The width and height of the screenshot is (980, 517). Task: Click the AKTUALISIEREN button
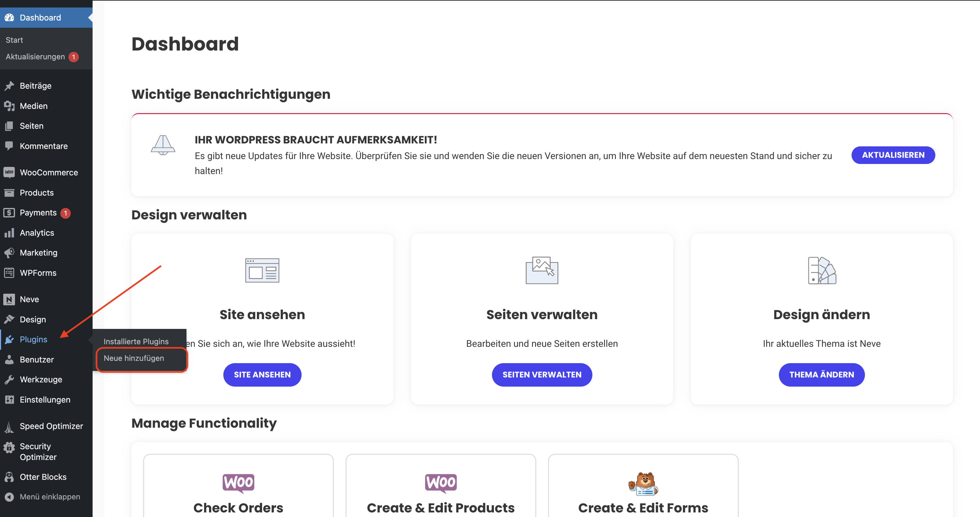[x=893, y=155]
